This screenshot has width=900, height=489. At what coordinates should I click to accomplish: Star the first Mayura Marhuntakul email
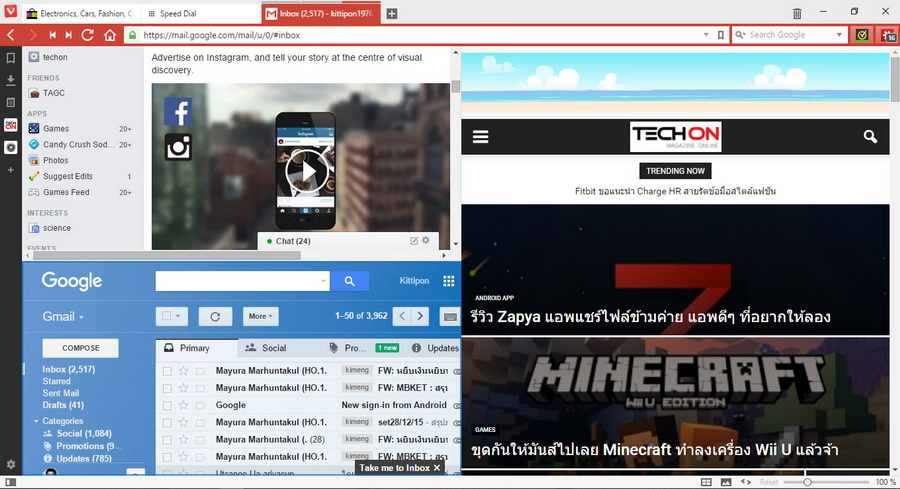point(183,371)
